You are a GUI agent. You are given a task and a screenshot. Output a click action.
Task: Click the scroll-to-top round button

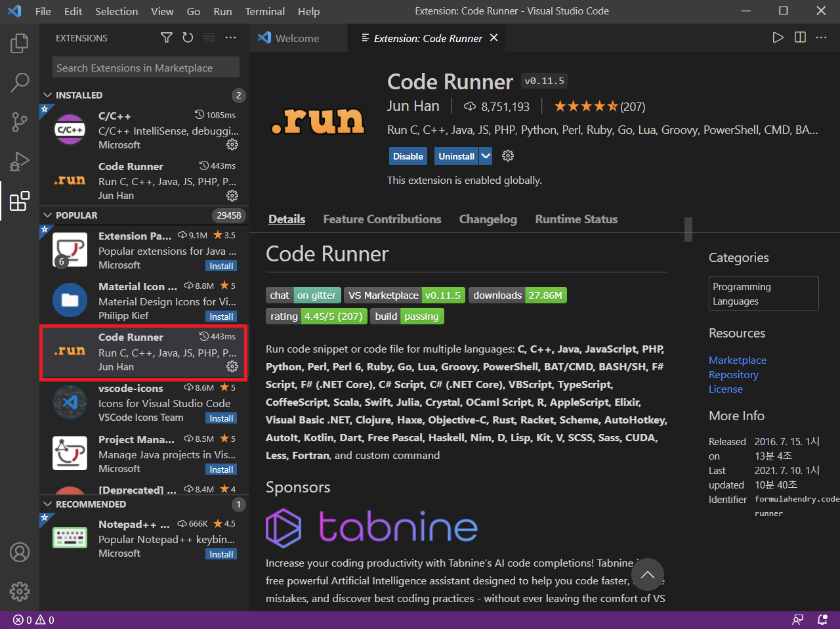pyautogui.click(x=648, y=575)
